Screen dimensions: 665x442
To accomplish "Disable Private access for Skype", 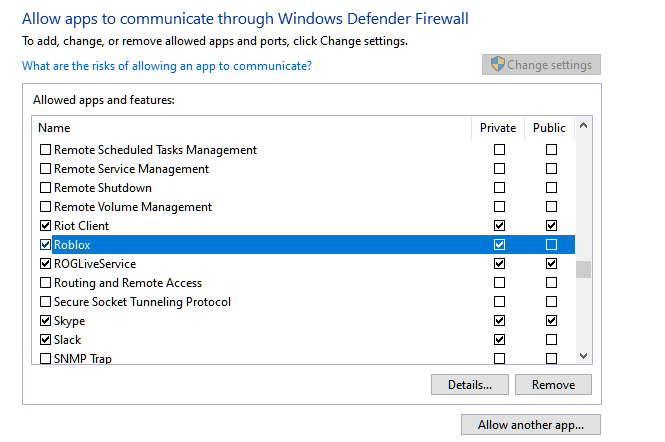I will pyautogui.click(x=500, y=321).
